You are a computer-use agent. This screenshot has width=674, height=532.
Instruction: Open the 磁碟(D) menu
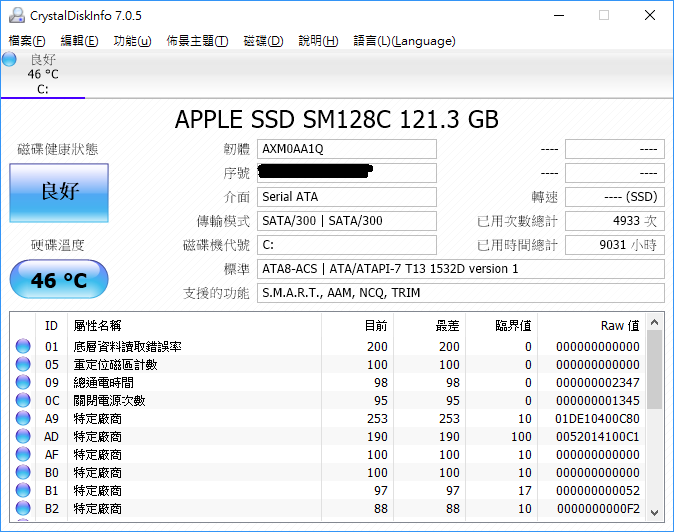(x=263, y=41)
